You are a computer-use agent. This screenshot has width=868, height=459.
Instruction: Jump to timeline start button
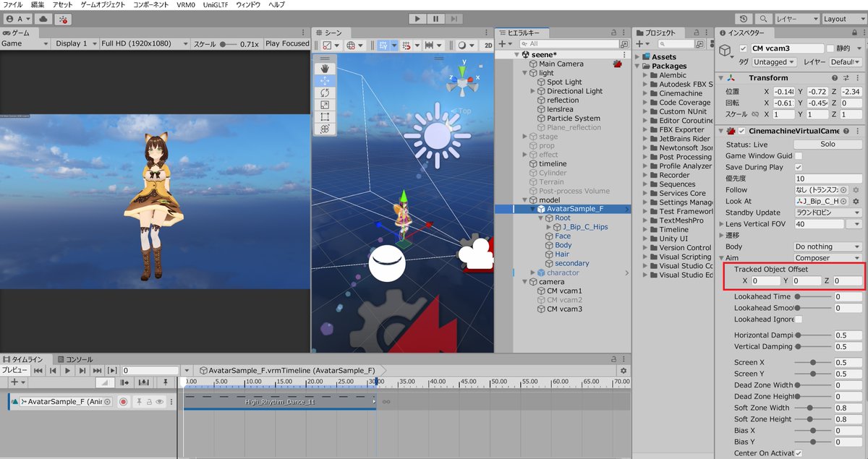tap(38, 370)
